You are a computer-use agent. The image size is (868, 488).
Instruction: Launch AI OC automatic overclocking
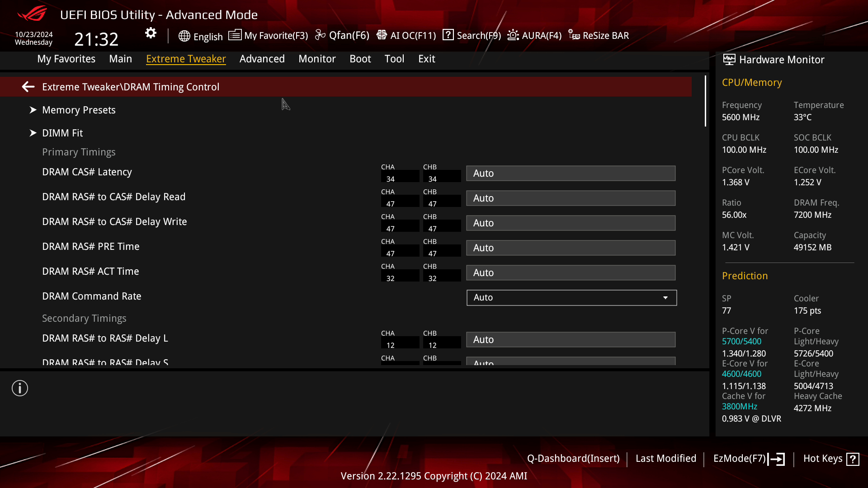pyautogui.click(x=407, y=35)
